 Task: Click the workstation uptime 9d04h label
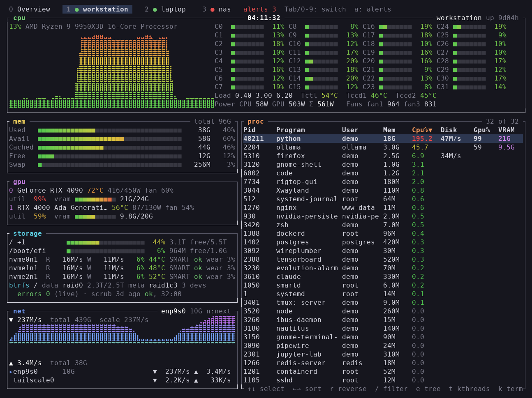(478, 18)
